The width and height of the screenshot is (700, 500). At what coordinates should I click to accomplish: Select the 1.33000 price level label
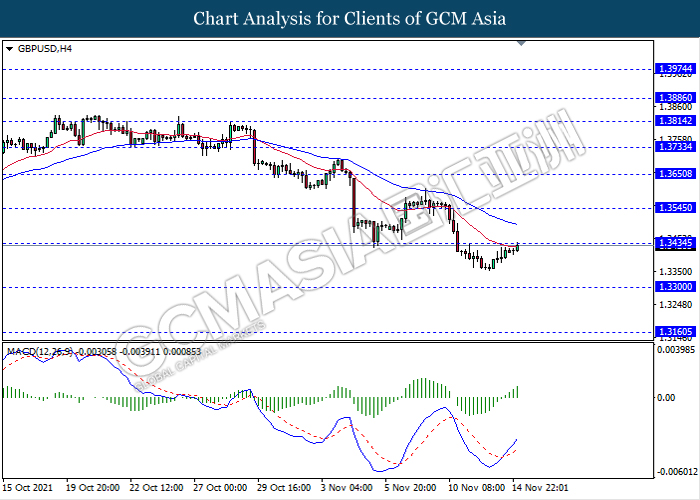coord(675,287)
